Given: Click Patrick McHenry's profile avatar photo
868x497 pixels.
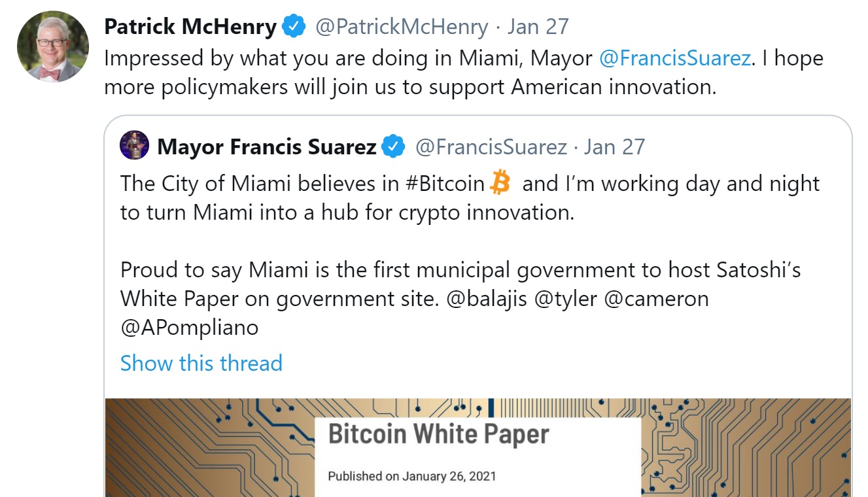Looking at the screenshot, I should click(x=52, y=46).
